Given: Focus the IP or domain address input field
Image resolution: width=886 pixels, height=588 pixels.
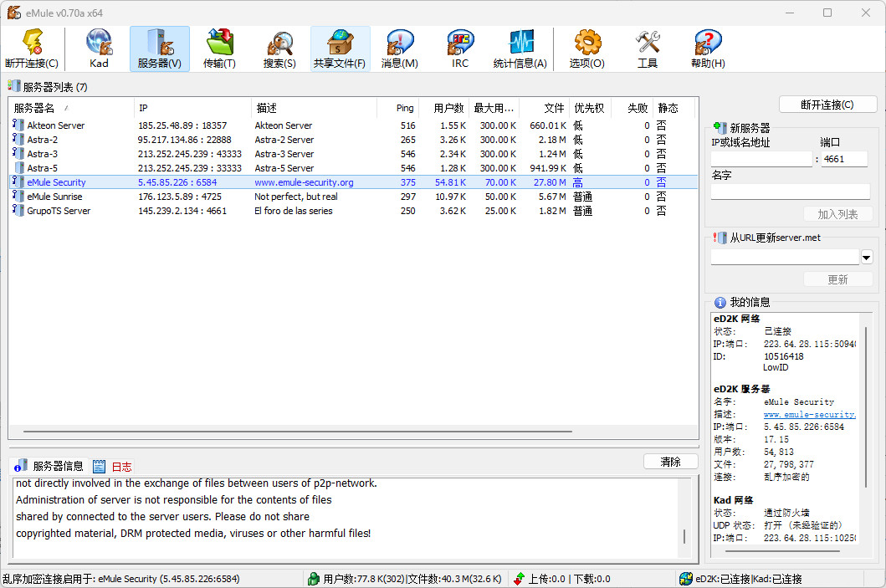Looking at the screenshot, I should tap(761, 159).
